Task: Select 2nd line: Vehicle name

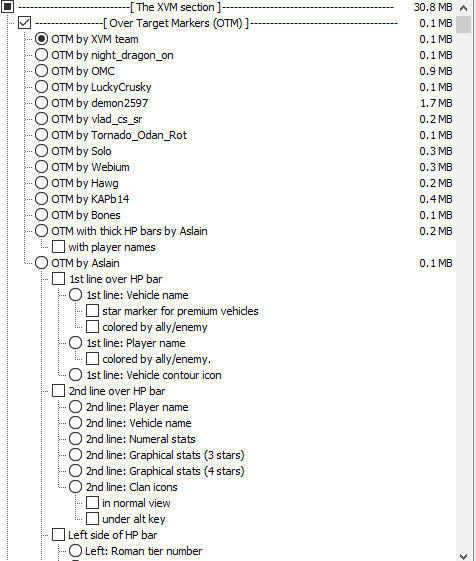Action: (x=76, y=423)
